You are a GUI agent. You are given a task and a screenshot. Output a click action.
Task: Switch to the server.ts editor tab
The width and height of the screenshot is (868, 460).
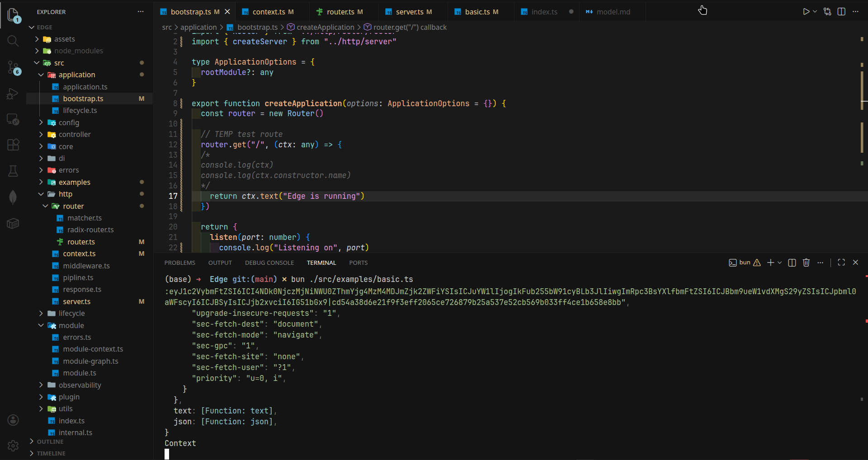point(409,12)
